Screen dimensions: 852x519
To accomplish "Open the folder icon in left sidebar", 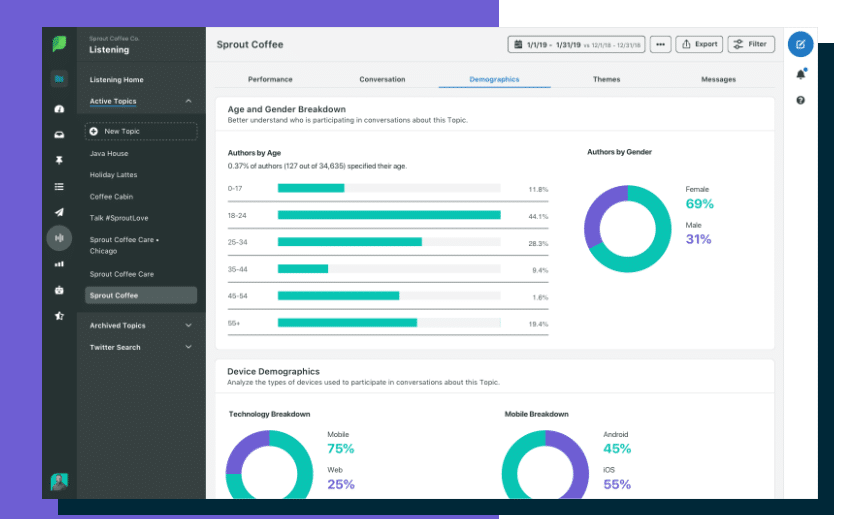I will 59,79.
